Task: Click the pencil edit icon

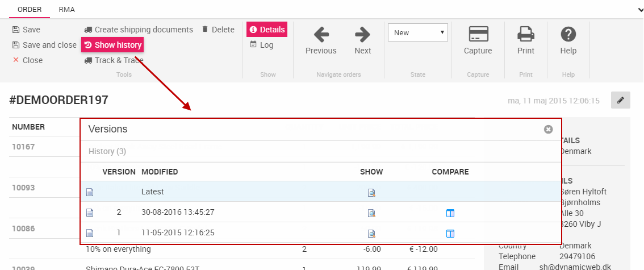Action: tap(620, 100)
